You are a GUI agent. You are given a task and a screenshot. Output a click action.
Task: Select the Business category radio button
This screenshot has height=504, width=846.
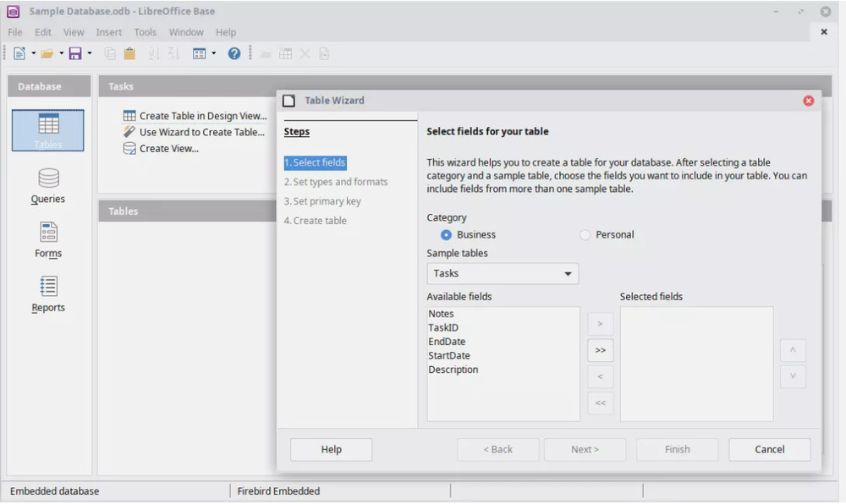tap(447, 235)
